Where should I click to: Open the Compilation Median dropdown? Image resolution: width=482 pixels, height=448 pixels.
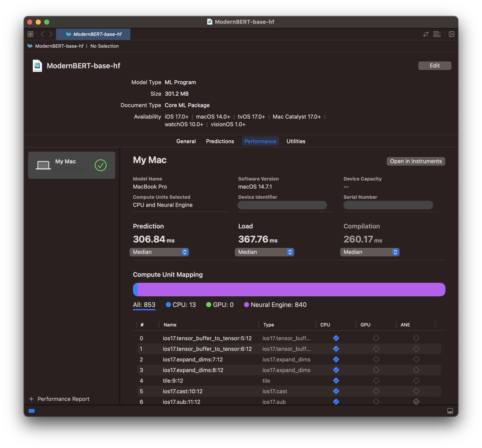(370, 252)
